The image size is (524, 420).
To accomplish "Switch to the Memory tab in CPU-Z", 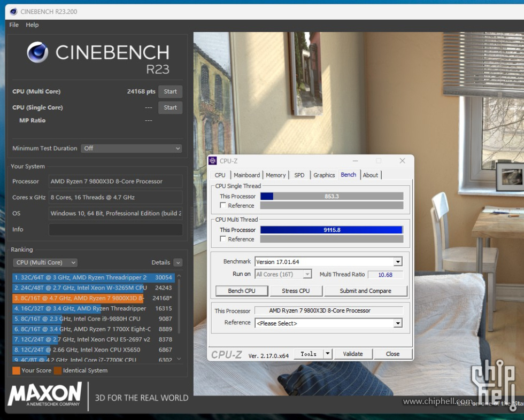I will (275, 175).
